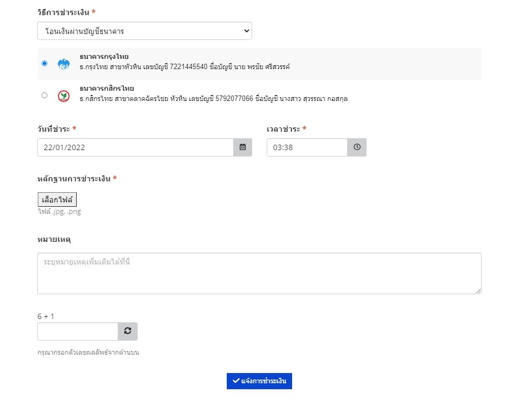The width and height of the screenshot is (514, 420).
Task: Open the calendar date picker icon
Action: click(x=242, y=147)
